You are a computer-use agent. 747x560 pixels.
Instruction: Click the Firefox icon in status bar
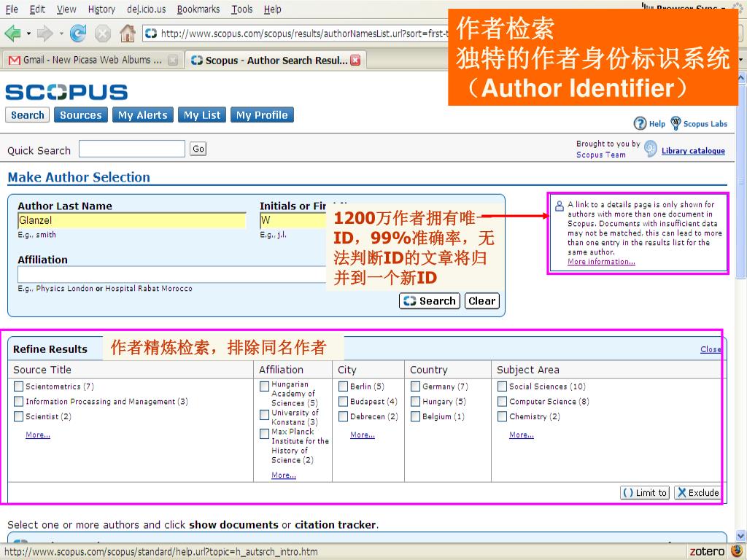737,551
